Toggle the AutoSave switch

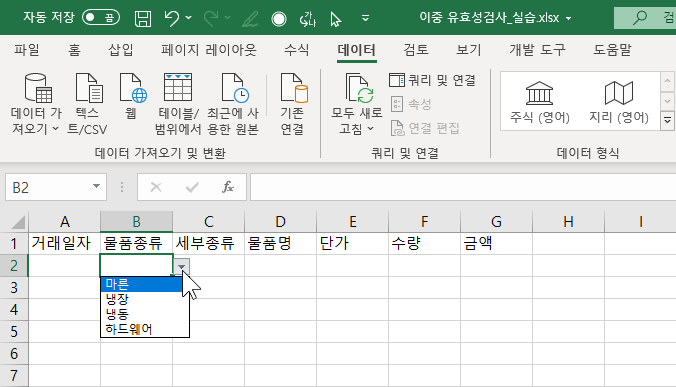click(101, 18)
